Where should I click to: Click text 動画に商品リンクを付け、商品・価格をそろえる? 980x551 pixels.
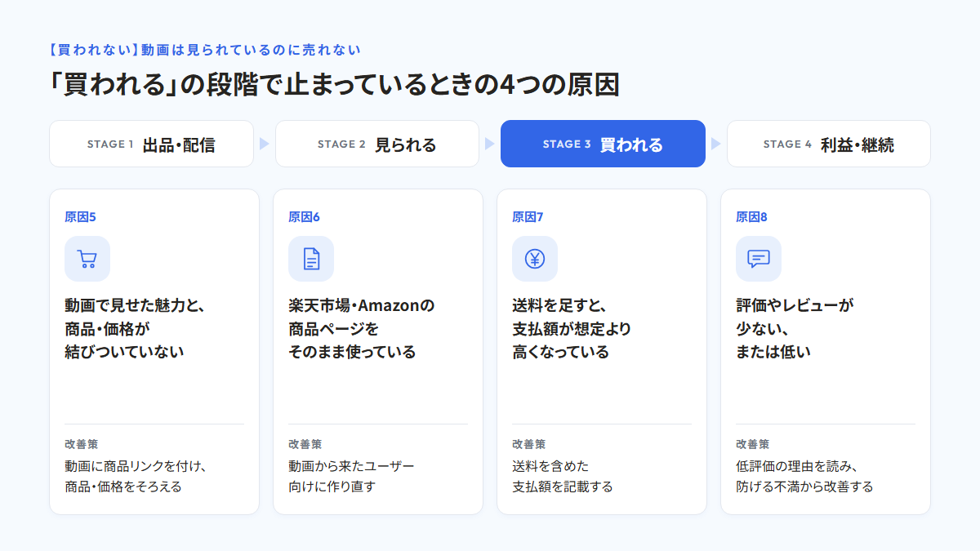(135, 477)
